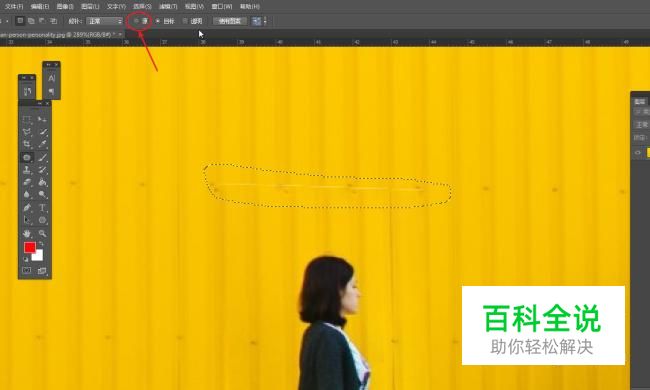Select the 目标 (Destination) radio button
This screenshot has width=650, height=390.
point(158,21)
